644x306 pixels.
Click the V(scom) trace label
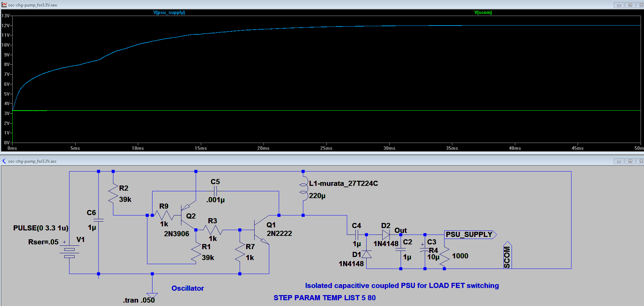(x=483, y=13)
